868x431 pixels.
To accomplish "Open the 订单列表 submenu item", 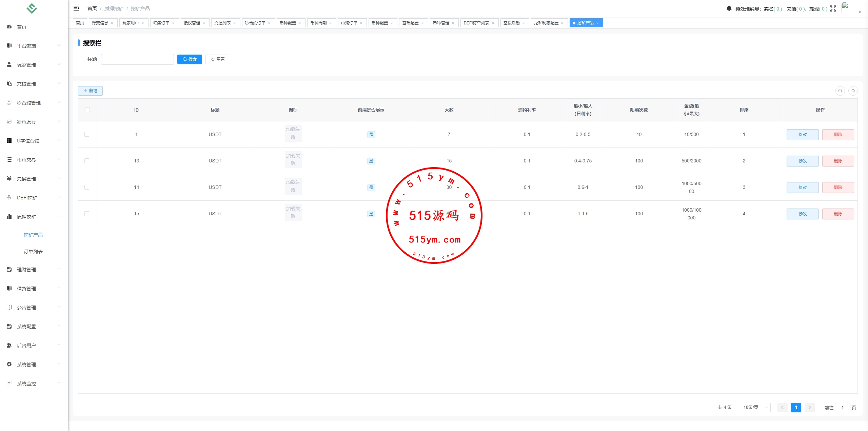I will (x=33, y=251).
